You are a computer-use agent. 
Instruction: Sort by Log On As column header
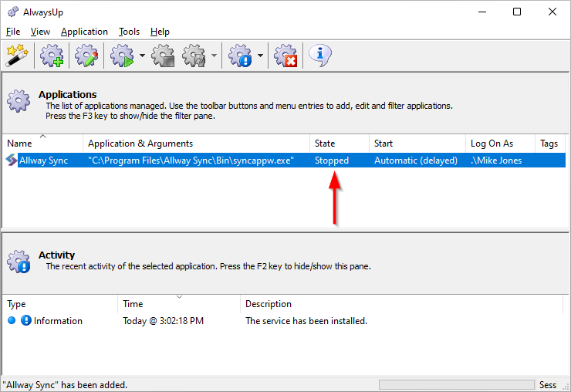tap(501, 144)
